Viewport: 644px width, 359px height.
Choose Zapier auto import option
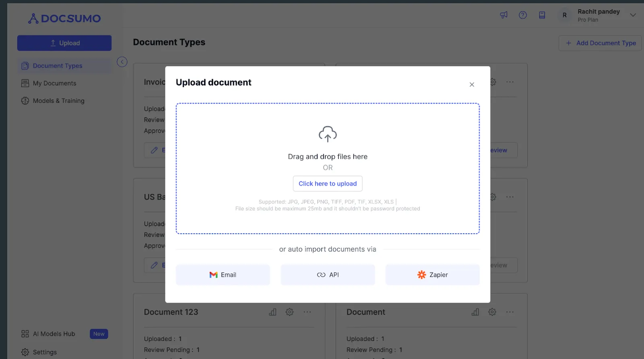point(433,275)
